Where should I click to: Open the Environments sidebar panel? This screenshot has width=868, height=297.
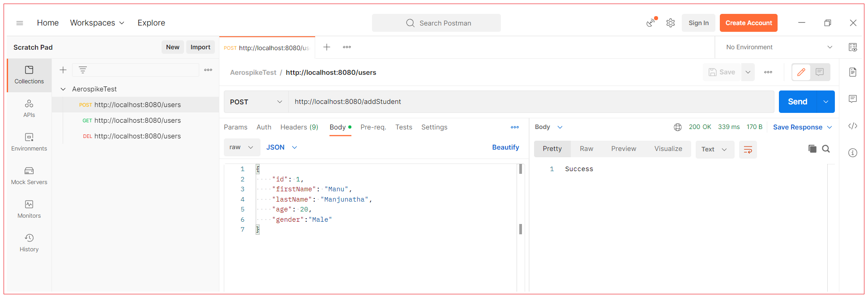(29, 142)
